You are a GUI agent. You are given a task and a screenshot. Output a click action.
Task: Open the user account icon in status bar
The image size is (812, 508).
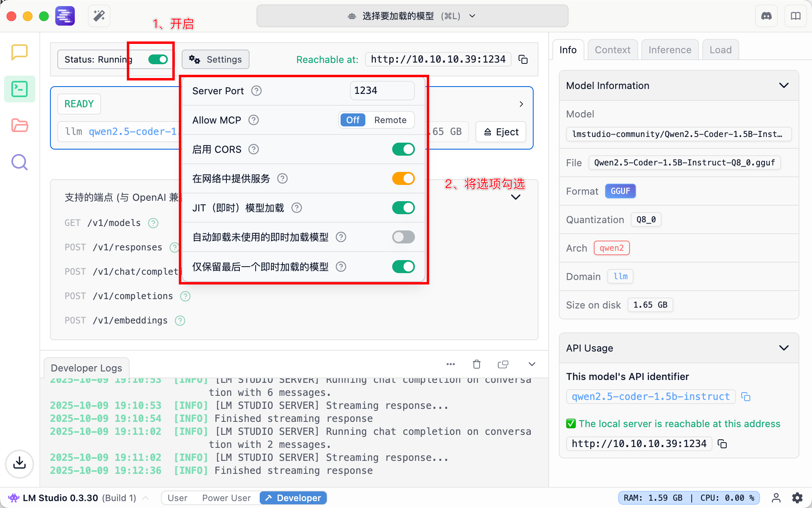[x=776, y=498]
